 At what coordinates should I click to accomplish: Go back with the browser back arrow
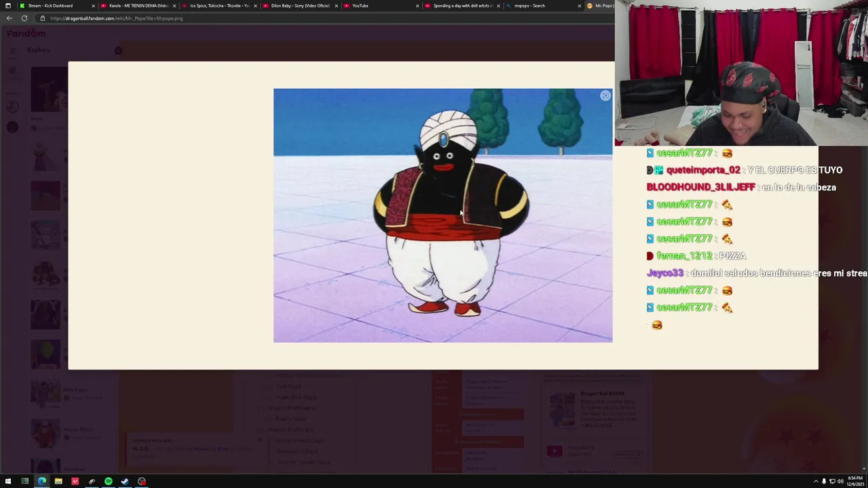9,18
